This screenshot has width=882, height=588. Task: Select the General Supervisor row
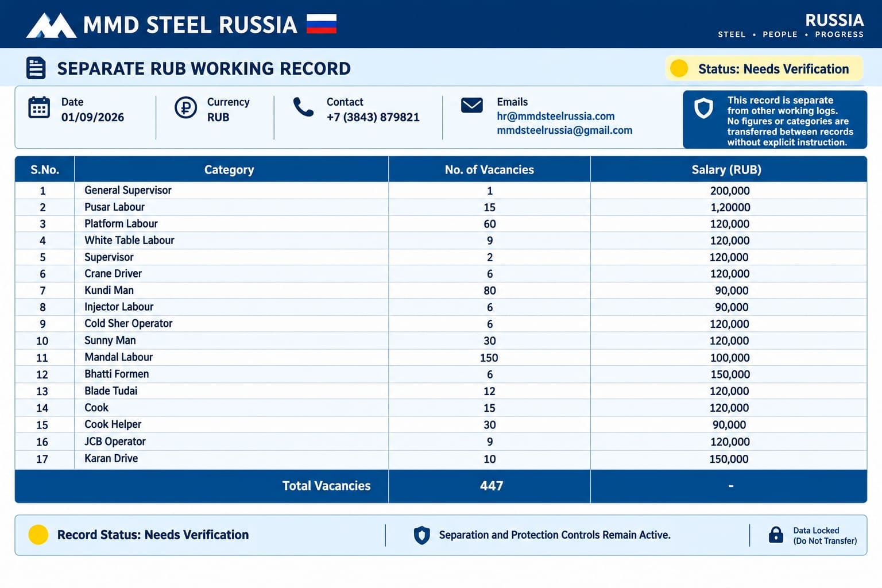point(441,191)
